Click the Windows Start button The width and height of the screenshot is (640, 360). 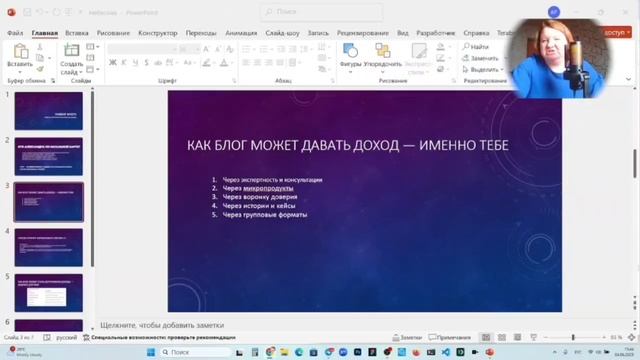[151, 352]
